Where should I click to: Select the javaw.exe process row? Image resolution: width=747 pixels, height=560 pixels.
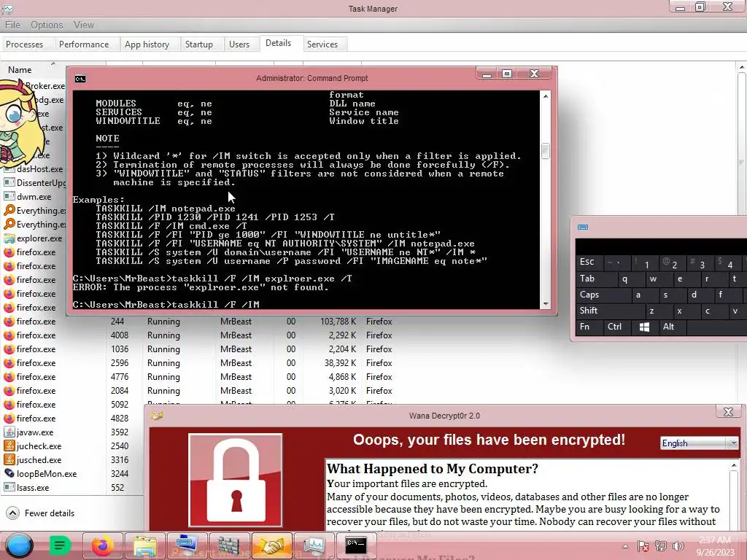click(x=71, y=432)
